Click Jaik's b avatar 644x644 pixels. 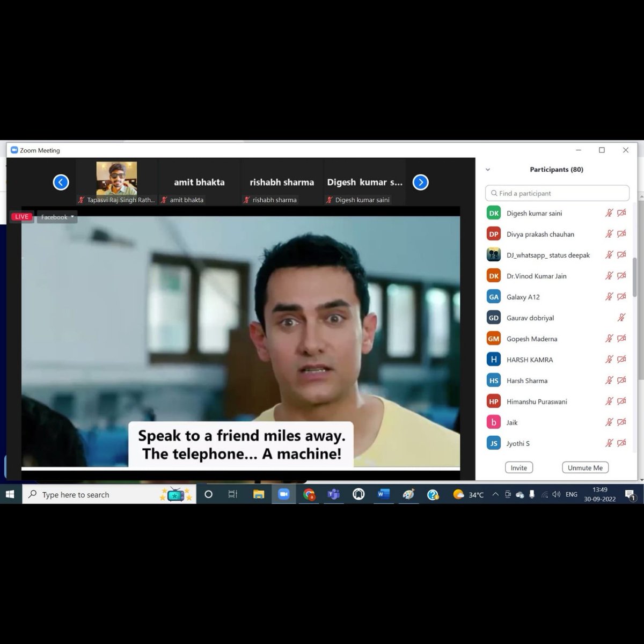point(494,422)
